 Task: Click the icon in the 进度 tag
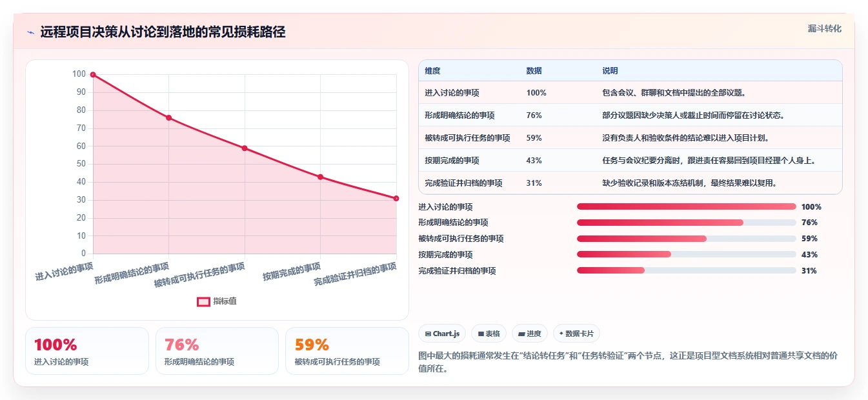pyautogui.click(x=521, y=334)
